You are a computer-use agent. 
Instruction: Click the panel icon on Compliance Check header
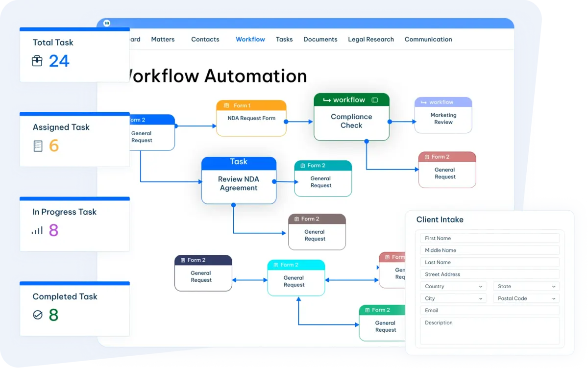(x=375, y=100)
